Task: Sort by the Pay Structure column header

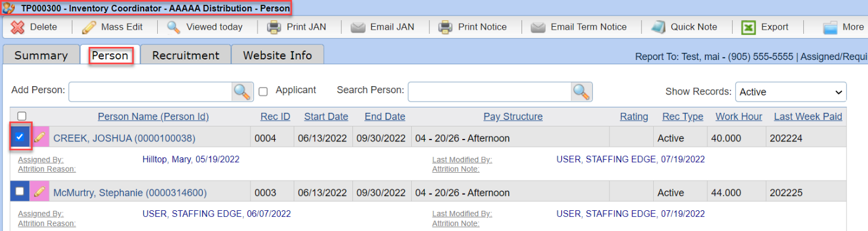Action: tap(513, 116)
